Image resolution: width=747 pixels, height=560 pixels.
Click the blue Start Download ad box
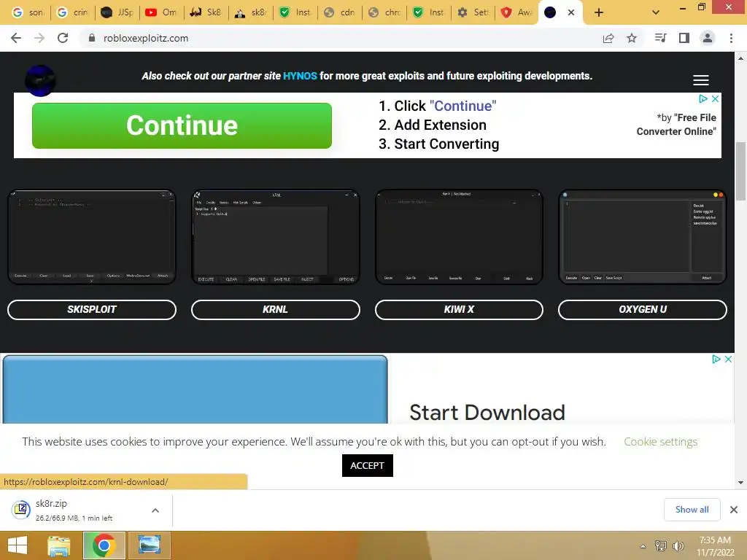point(195,389)
